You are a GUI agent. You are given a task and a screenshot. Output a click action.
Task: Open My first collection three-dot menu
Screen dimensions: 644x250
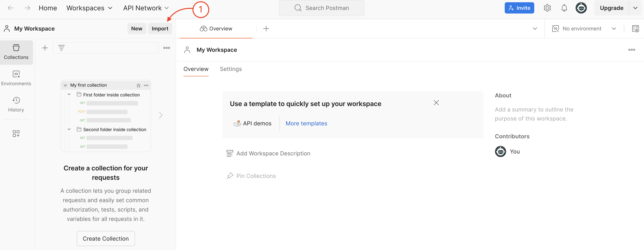(146, 85)
